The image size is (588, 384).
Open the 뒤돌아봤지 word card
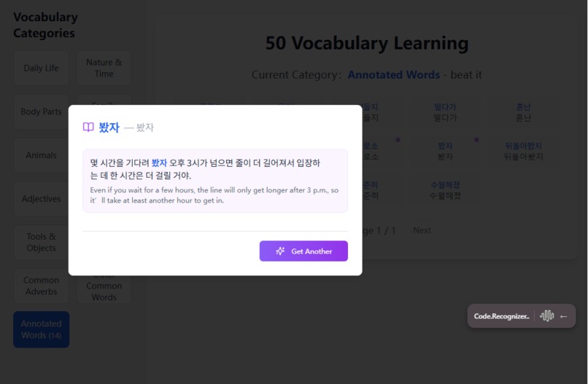point(523,151)
